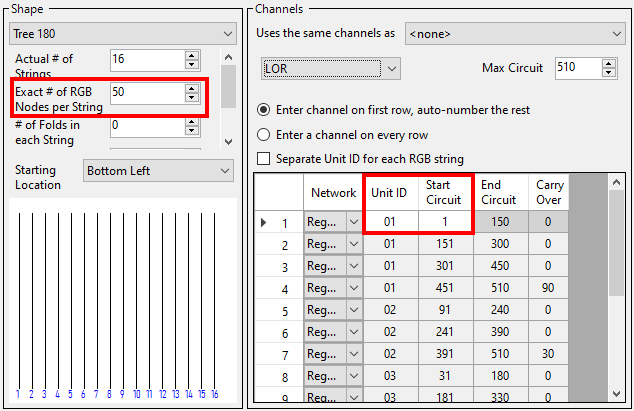Screen dimensions: 634x411
Task: Select 'Enter channel on first row' option
Action: pos(264,110)
